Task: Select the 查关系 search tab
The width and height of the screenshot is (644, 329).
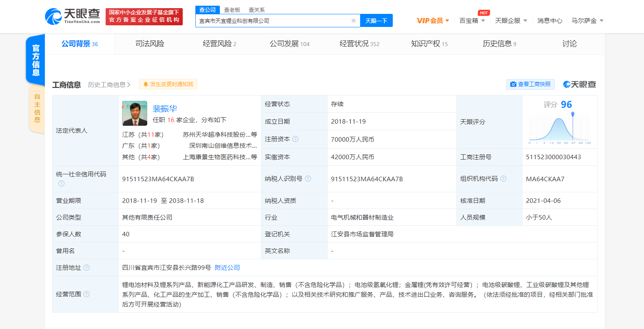Action: click(257, 10)
